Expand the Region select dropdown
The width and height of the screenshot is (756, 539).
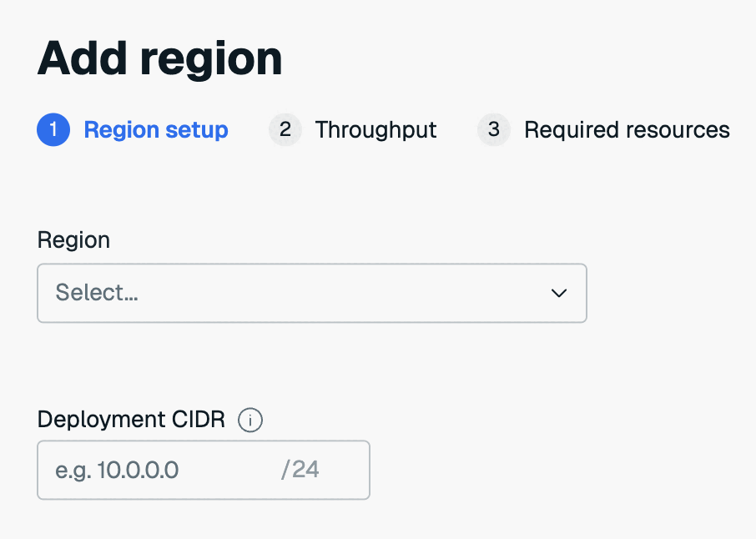pyautogui.click(x=311, y=293)
